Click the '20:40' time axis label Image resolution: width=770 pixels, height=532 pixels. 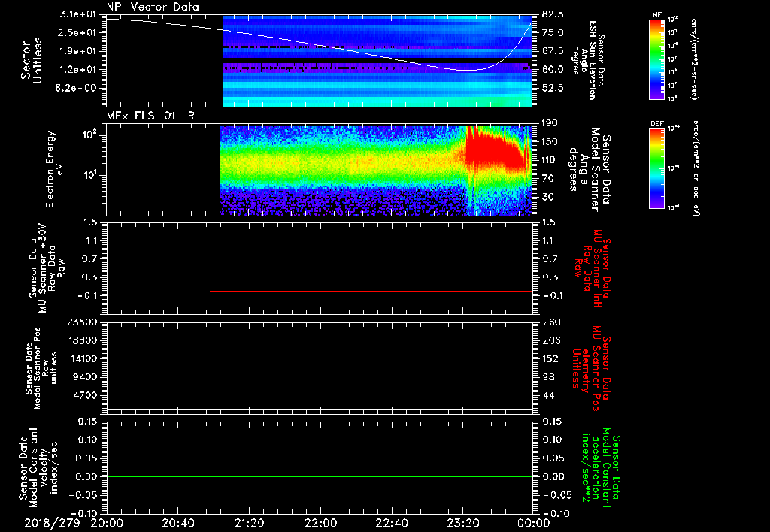pos(177,523)
